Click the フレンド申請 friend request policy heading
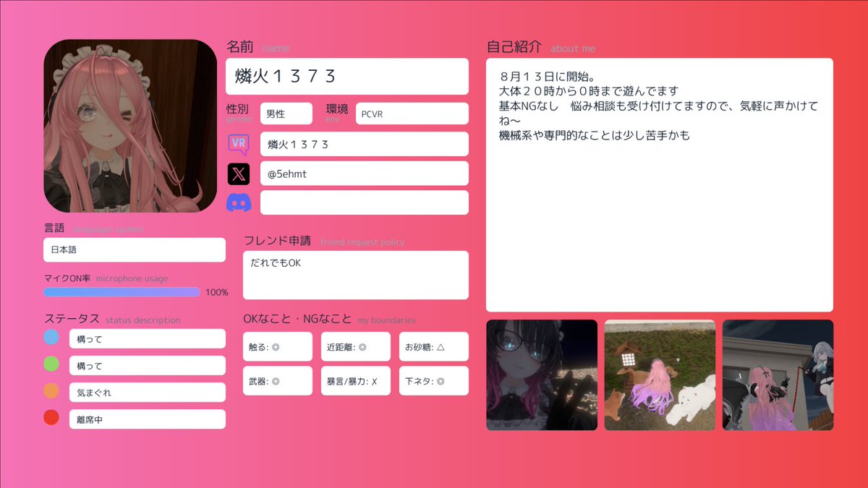868x488 pixels. click(x=324, y=241)
